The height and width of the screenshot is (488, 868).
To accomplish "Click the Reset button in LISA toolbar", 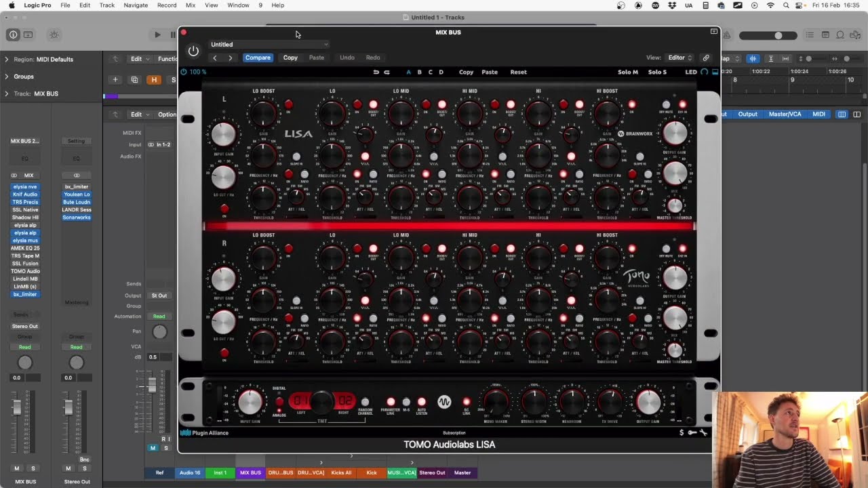I will click(518, 72).
